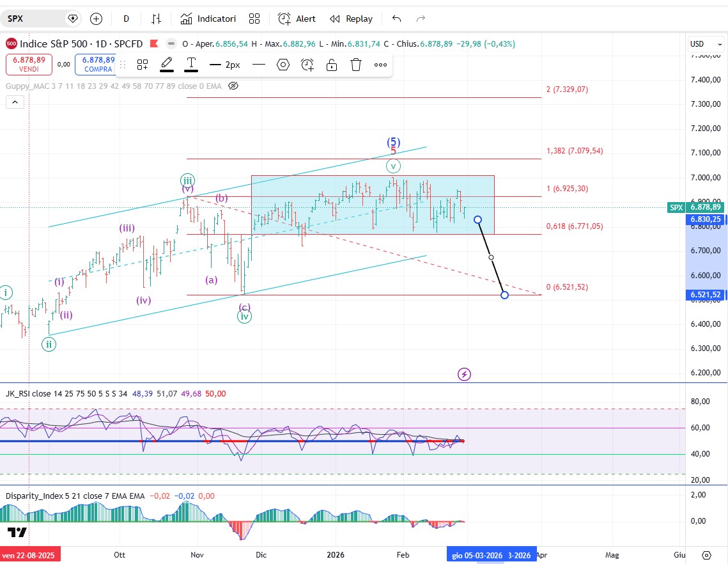
Task: Open the candle chart type selector
Action: [156, 19]
